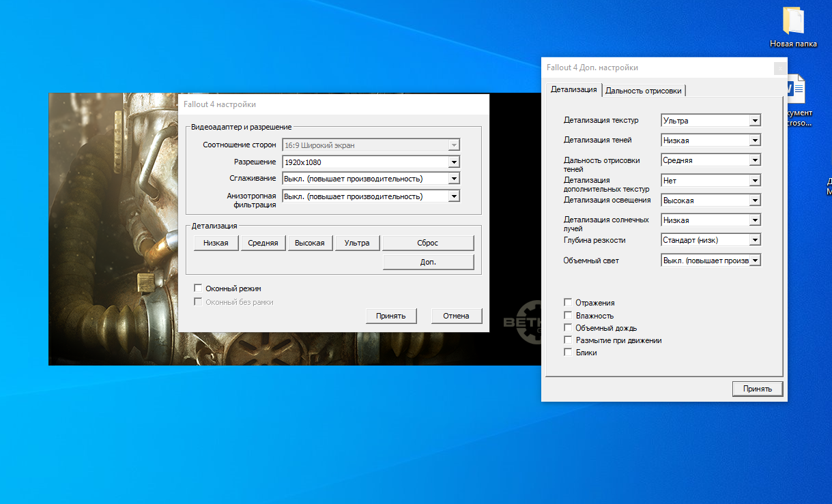Open the Новая папка desktop folder
Screen dimensions: 832x504
[x=792, y=23]
